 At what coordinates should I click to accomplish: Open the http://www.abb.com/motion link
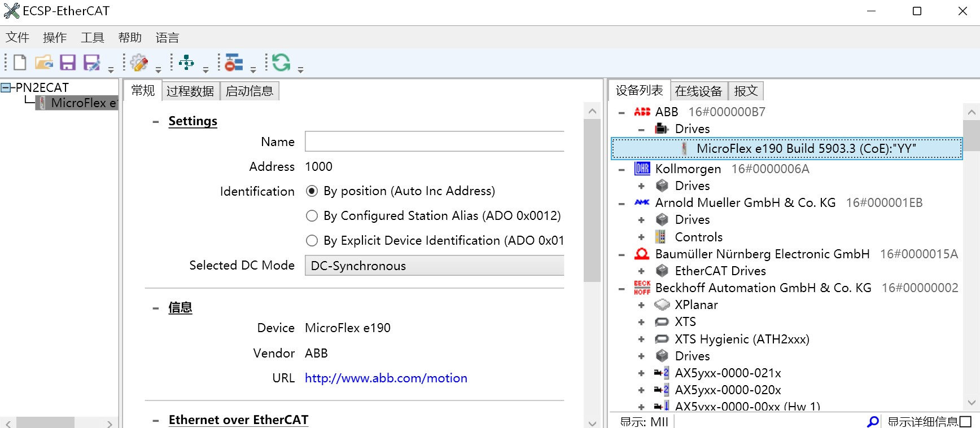point(386,378)
